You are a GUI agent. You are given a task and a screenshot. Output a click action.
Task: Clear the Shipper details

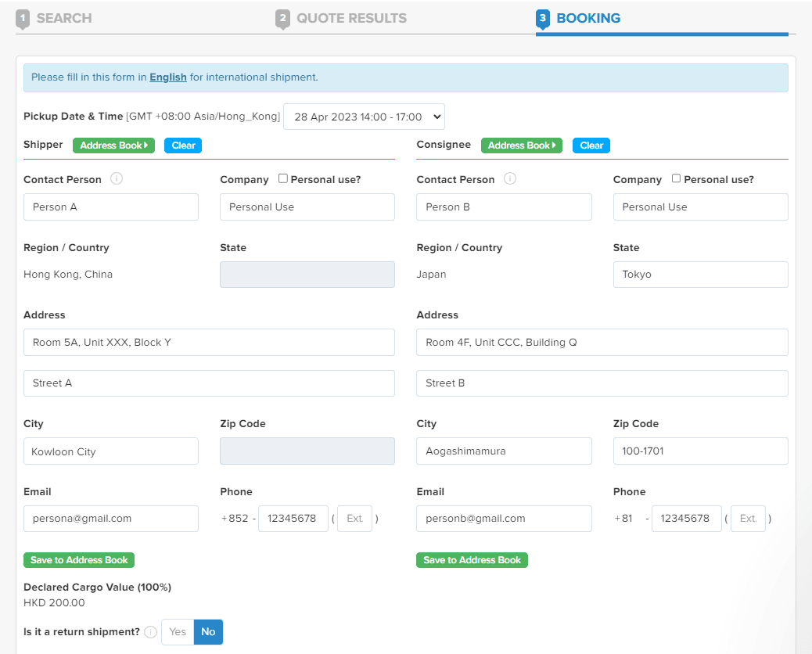(183, 146)
